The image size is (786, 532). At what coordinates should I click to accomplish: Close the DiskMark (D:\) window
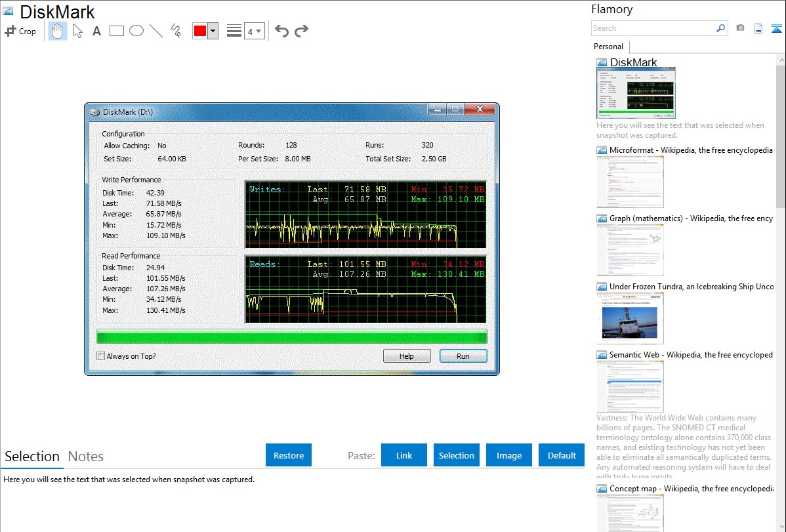(480, 109)
